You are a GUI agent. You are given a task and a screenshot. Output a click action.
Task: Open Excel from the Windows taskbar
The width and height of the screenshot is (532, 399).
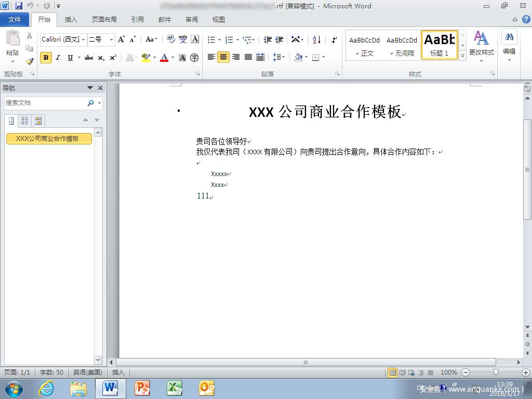[174, 388]
